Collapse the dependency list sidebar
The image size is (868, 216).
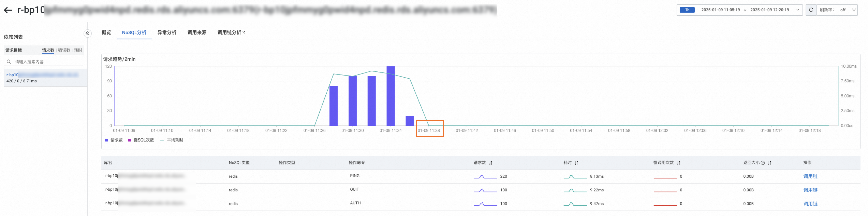click(87, 33)
